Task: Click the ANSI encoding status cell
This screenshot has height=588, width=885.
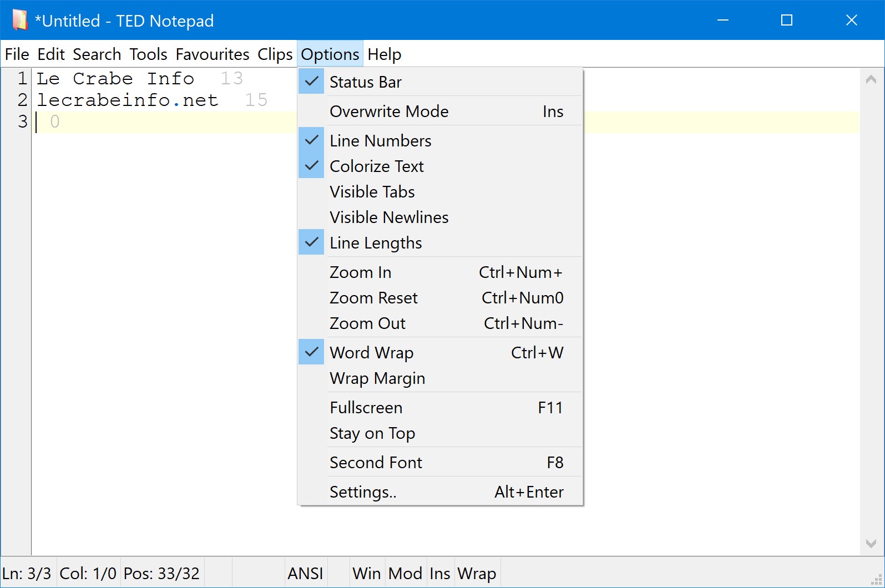Action: pyautogui.click(x=305, y=574)
